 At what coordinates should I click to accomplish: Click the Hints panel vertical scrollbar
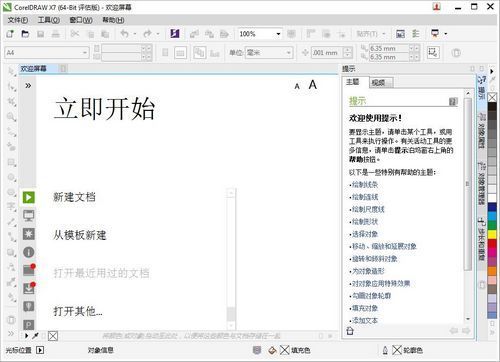tap(468, 206)
